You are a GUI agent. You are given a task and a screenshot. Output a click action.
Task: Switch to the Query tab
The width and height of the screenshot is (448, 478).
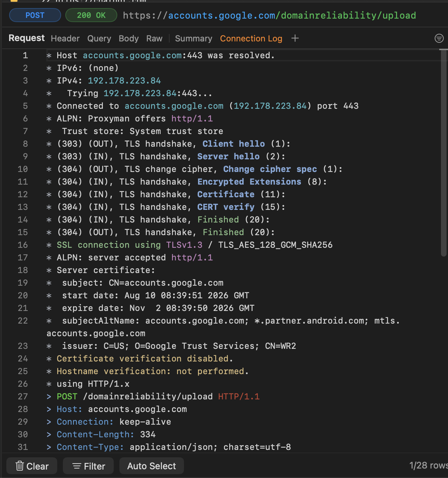(99, 39)
